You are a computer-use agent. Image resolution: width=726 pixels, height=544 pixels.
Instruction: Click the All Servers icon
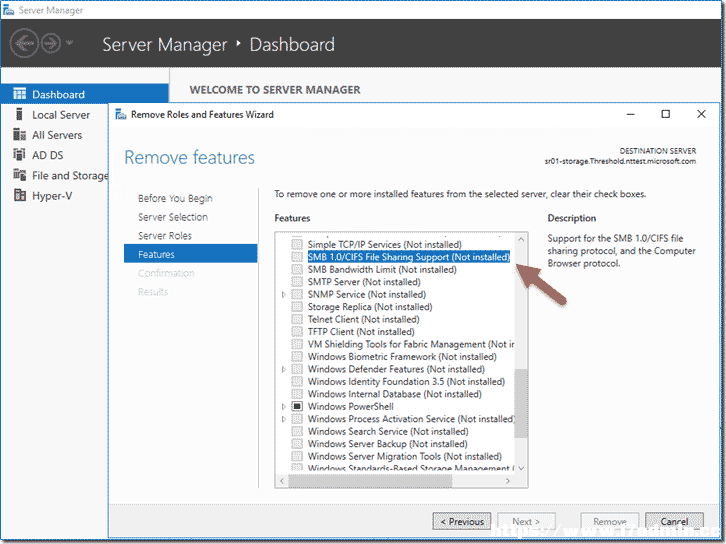[x=19, y=135]
